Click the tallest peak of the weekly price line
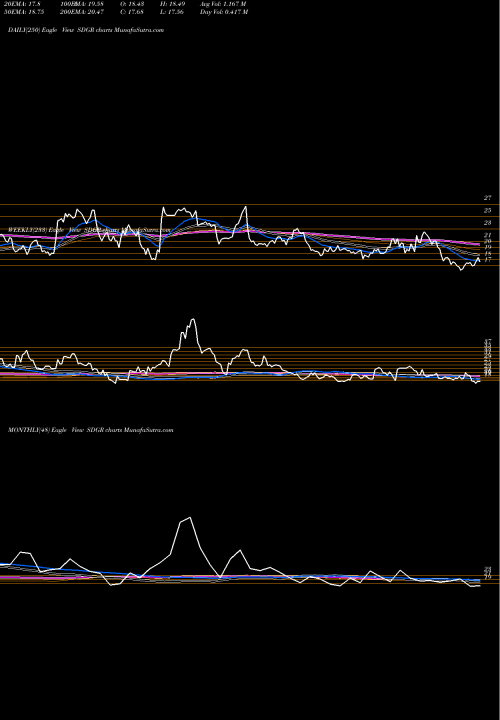Viewport: 500px width, 720px height. click(x=193, y=319)
